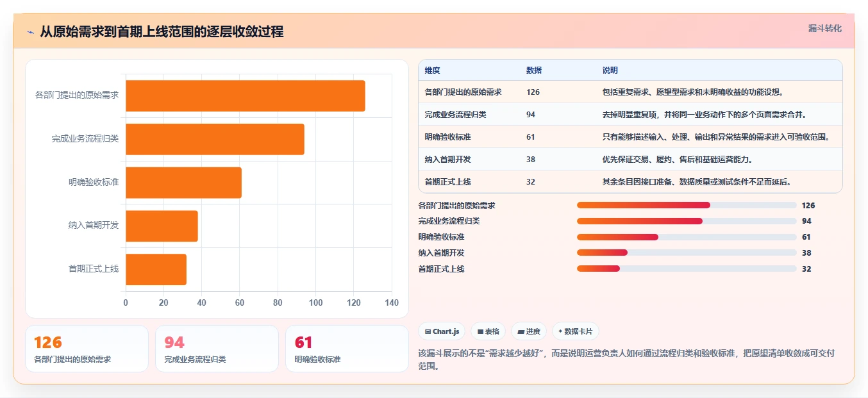Click description starting 其余条目因接口准备
Screen dimensions: 868x398
pos(697,182)
